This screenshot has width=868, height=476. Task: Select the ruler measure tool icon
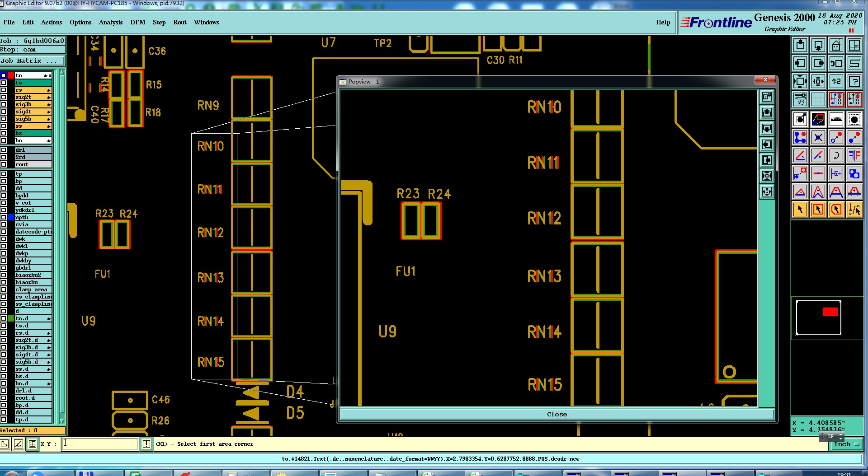(x=836, y=119)
